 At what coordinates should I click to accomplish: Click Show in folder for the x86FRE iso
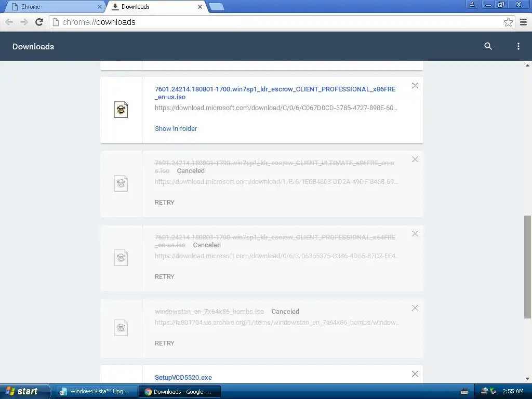pyautogui.click(x=176, y=129)
